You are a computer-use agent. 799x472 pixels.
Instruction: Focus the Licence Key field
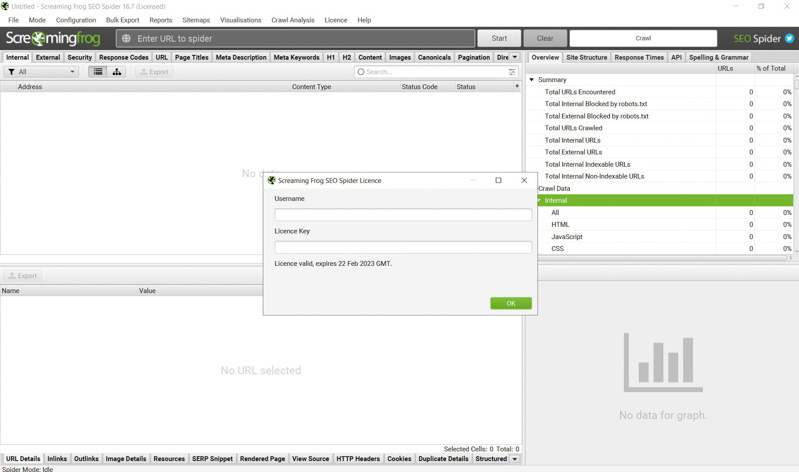point(403,247)
